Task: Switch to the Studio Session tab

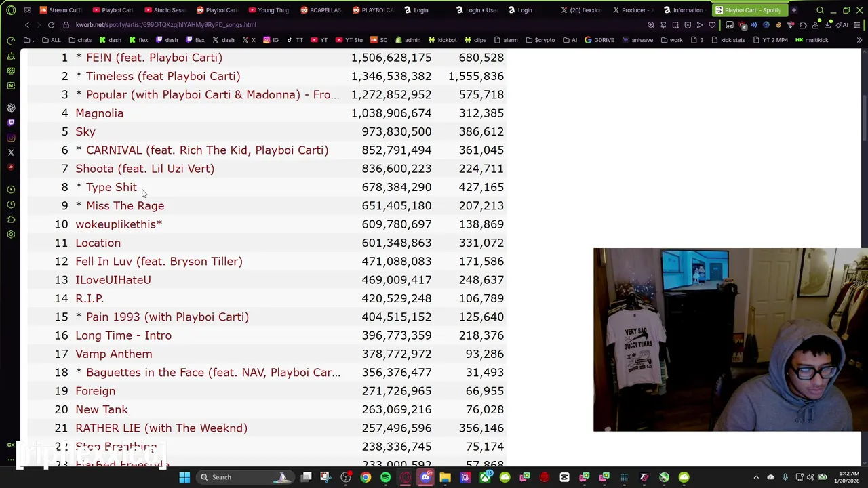Action: click(x=165, y=10)
